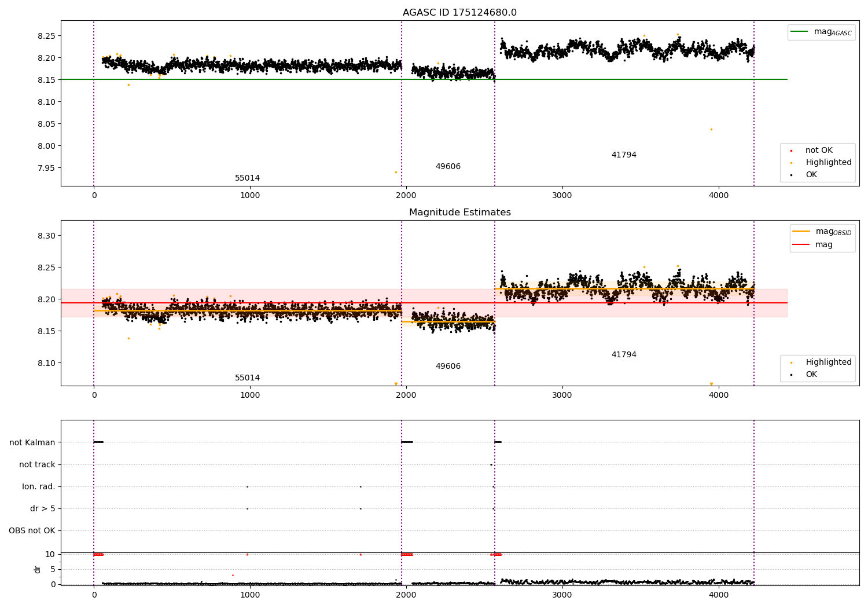The height and width of the screenshot is (608, 868).
Task: Click the red 'not OK' legend marker
Action: click(x=791, y=151)
